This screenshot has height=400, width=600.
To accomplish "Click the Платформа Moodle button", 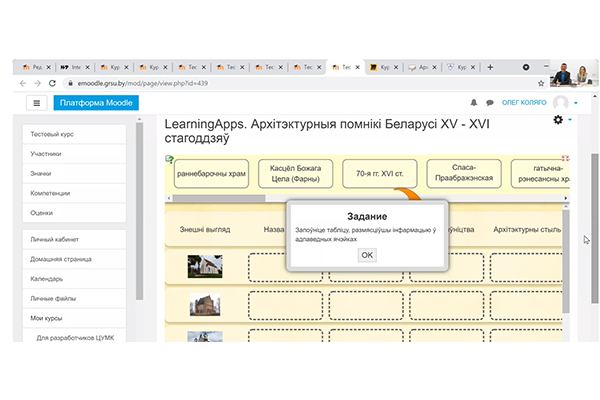I will click(x=96, y=102).
